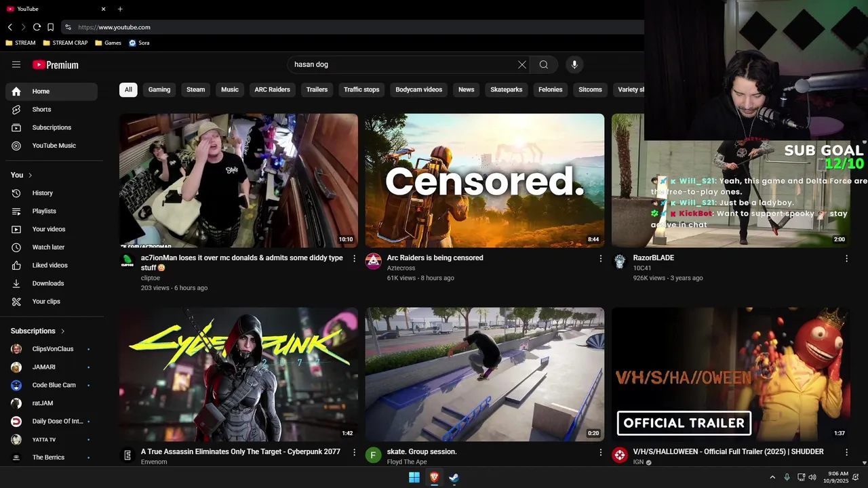
Task: Select the ARC Raiders filter chip
Action: coord(272,89)
